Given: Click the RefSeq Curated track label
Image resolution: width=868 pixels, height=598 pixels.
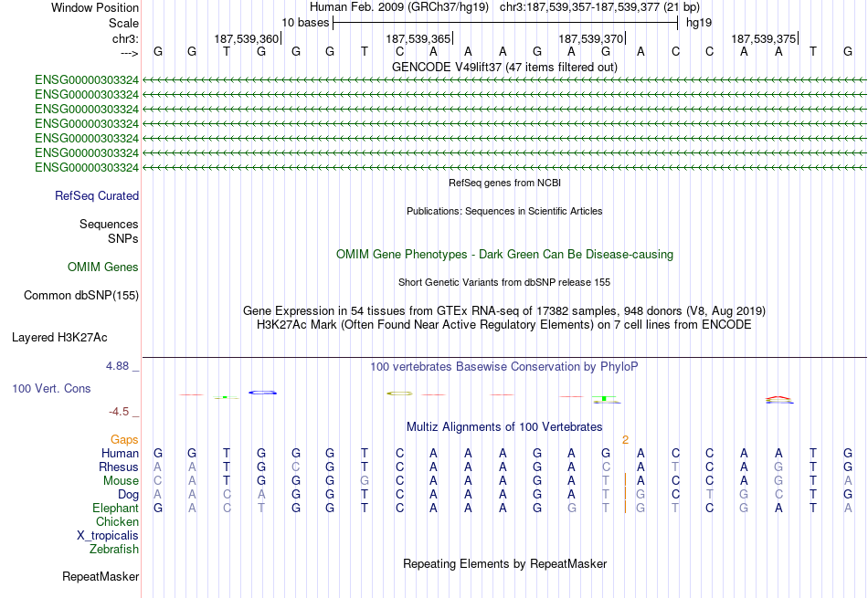Looking at the screenshot, I should click(97, 195).
